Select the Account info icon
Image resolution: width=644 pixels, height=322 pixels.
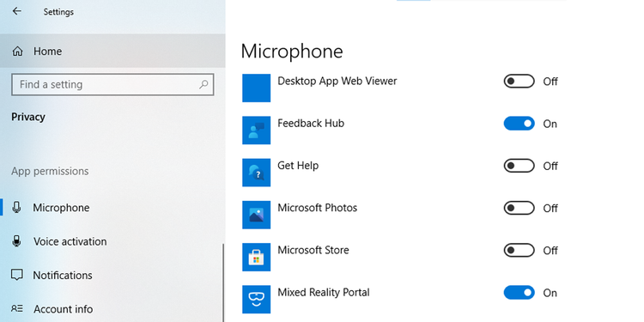(x=17, y=308)
